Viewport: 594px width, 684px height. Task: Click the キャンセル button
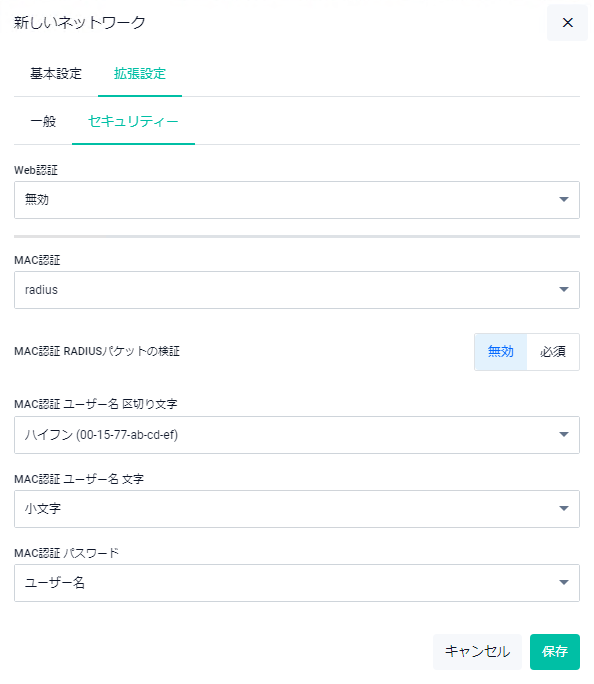(x=477, y=652)
